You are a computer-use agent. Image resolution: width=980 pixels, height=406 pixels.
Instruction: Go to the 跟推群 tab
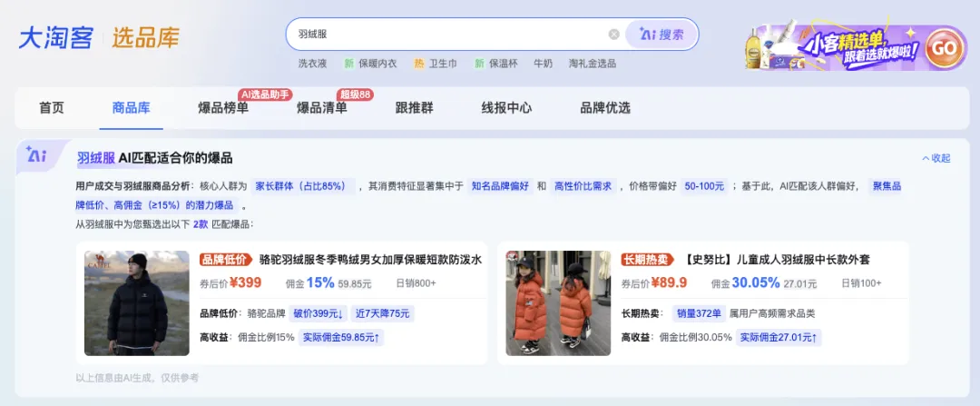[x=415, y=107]
